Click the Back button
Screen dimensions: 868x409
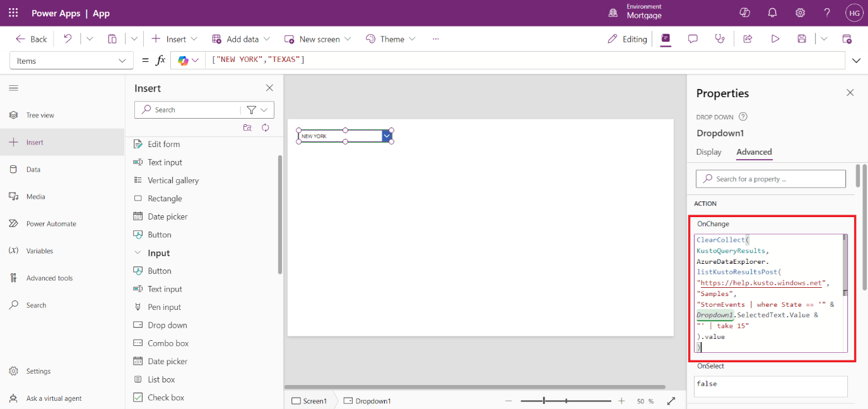pyautogui.click(x=32, y=39)
